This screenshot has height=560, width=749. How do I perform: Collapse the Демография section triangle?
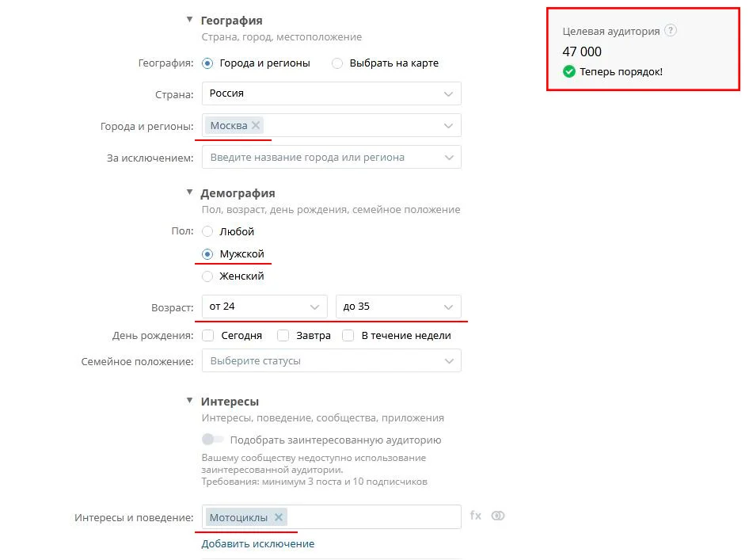(x=189, y=192)
